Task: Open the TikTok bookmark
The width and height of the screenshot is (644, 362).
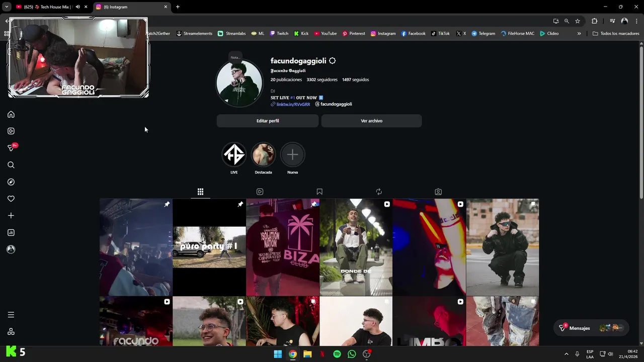Action: click(x=440, y=34)
